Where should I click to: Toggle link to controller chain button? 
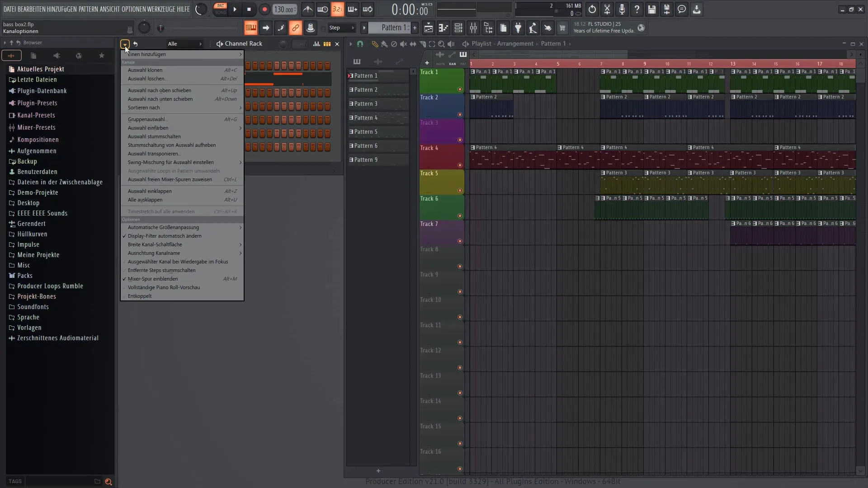[x=295, y=28]
